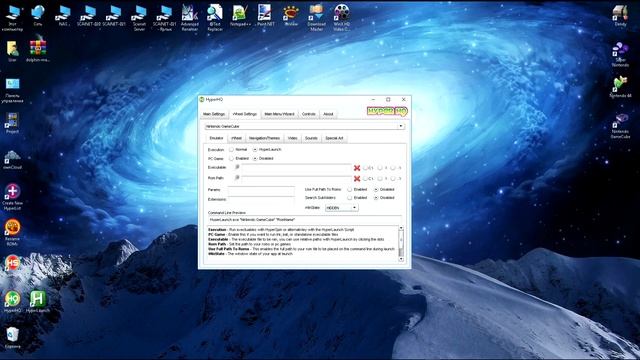Image resolution: width=640 pixels, height=360 pixels.
Task: Set PC Game to Enabled
Action: pos(231,158)
